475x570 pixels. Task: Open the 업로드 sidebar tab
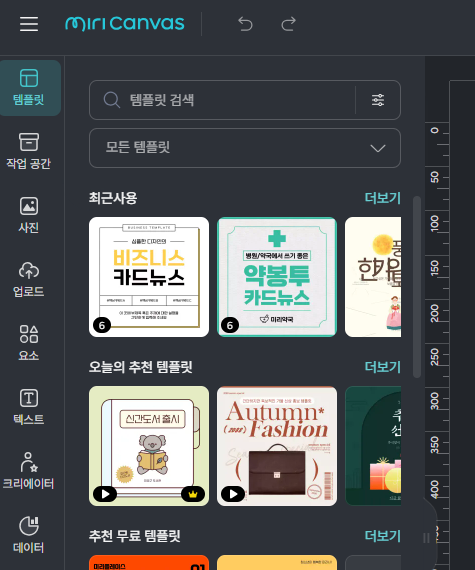click(29, 279)
